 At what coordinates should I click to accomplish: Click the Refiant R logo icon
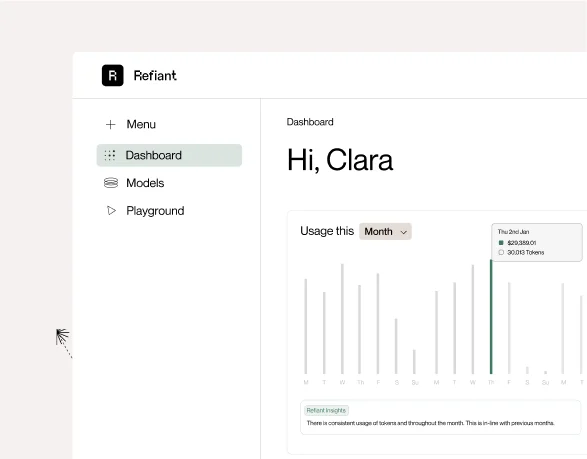click(x=112, y=75)
